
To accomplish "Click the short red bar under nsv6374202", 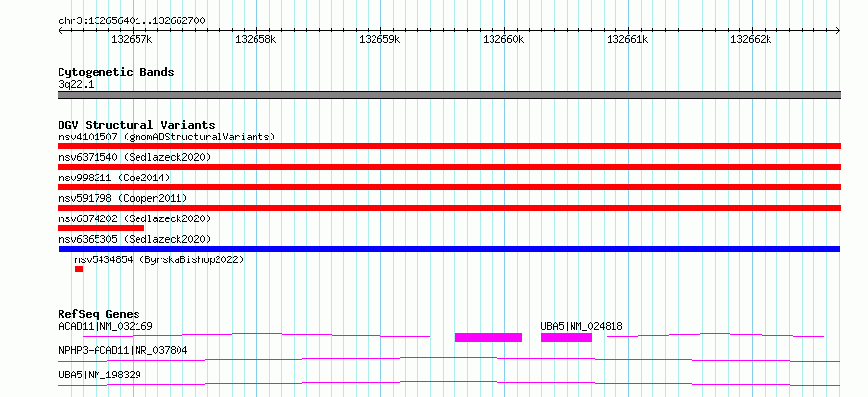I will click(x=100, y=228).
